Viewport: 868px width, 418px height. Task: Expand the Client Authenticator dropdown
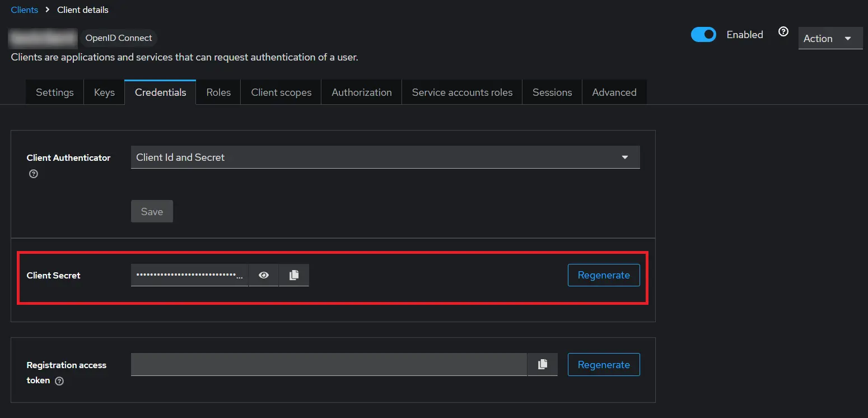385,157
